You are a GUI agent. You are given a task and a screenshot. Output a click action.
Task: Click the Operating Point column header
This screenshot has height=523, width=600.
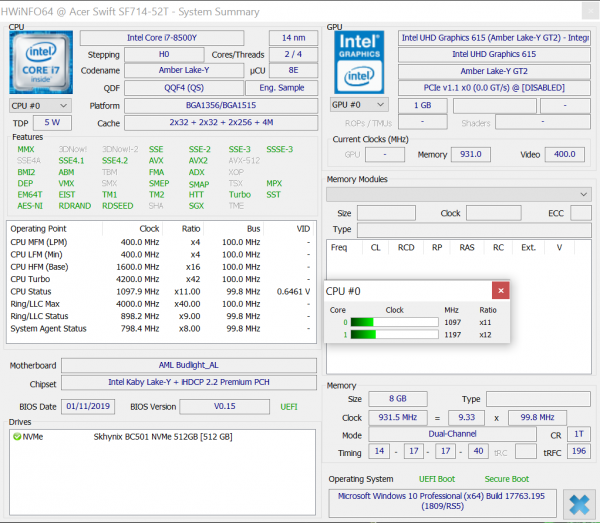point(55,229)
